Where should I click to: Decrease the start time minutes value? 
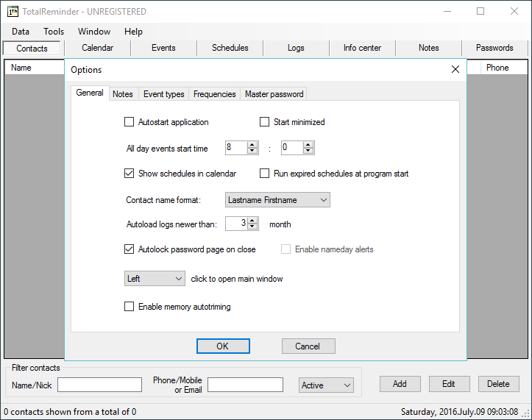coord(308,151)
